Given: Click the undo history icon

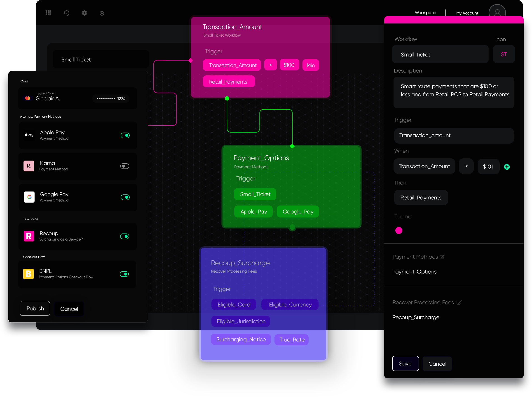Looking at the screenshot, I should point(66,13).
